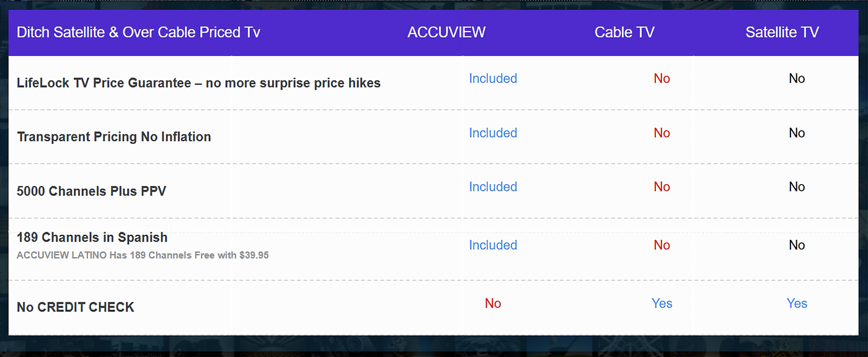The height and width of the screenshot is (357, 868).
Task: Click the 'Ditch Satellite & Over Cable Priced Tv' heading
Action: point(138,32)
